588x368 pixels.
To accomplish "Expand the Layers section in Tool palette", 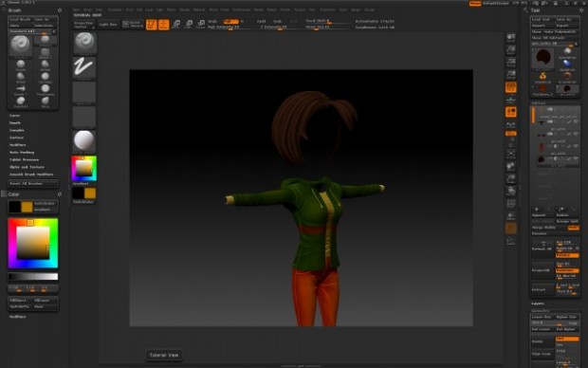I will click(x=538, y=304).
